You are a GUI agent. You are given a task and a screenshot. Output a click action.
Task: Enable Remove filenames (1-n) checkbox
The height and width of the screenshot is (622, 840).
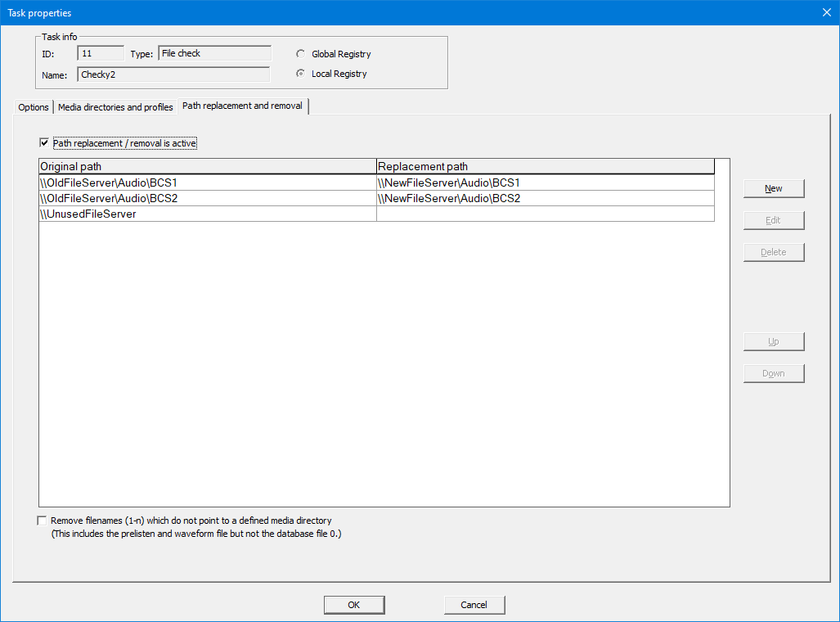click(x=43, y=521)
